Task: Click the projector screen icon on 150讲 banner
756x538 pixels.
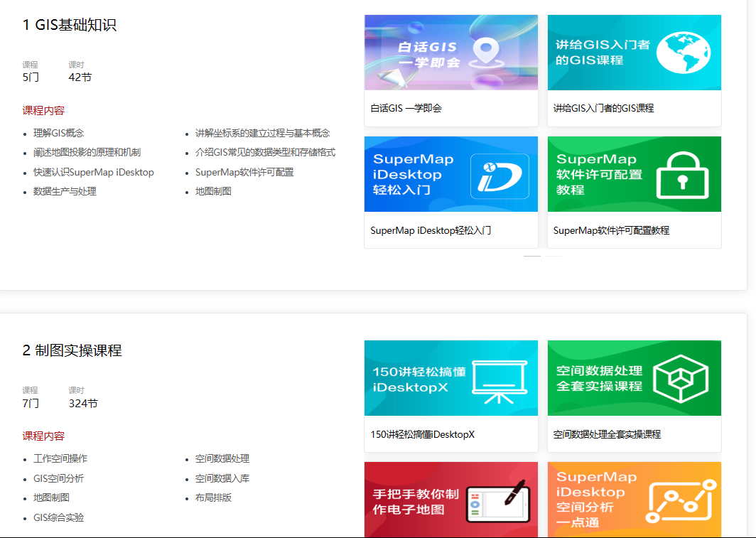Action: tap(499, 382)
